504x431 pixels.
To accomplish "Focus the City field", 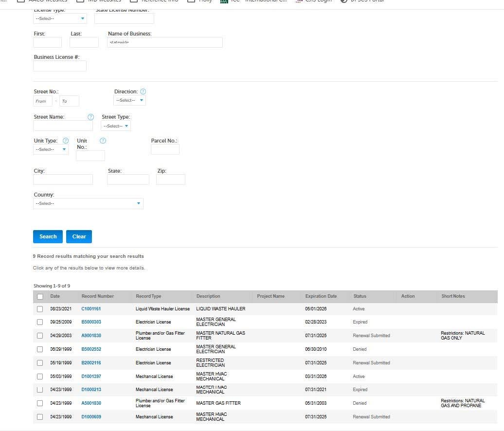I will pos(63,180).
